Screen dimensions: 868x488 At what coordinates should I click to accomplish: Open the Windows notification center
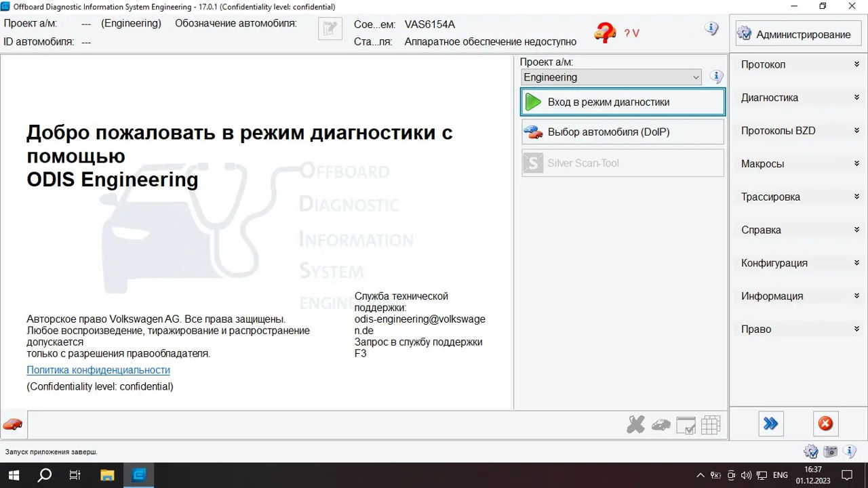point(847,475)
